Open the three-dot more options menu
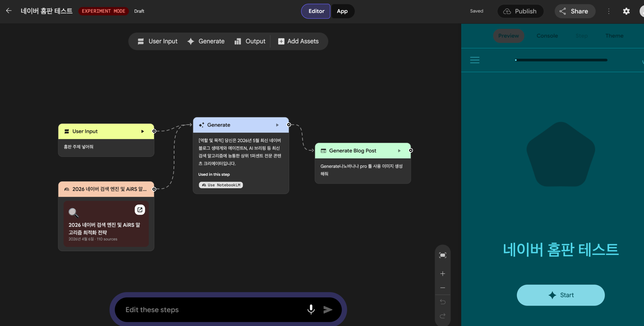644x326 pixels. pos(609,11)
